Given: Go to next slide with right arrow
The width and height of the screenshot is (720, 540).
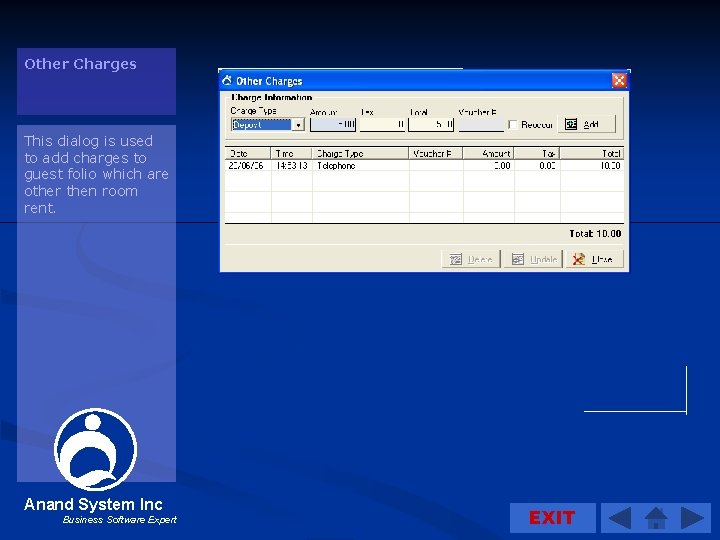Looking at the screenshot, I should pyautogui.click(x=692, y=518).
